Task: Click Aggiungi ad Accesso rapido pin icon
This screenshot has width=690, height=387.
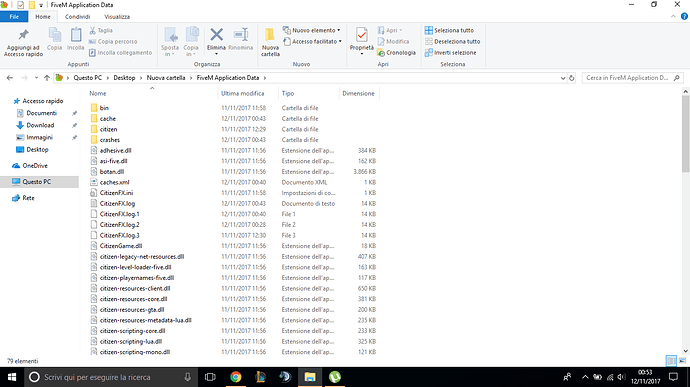Action: pos(23,34)
